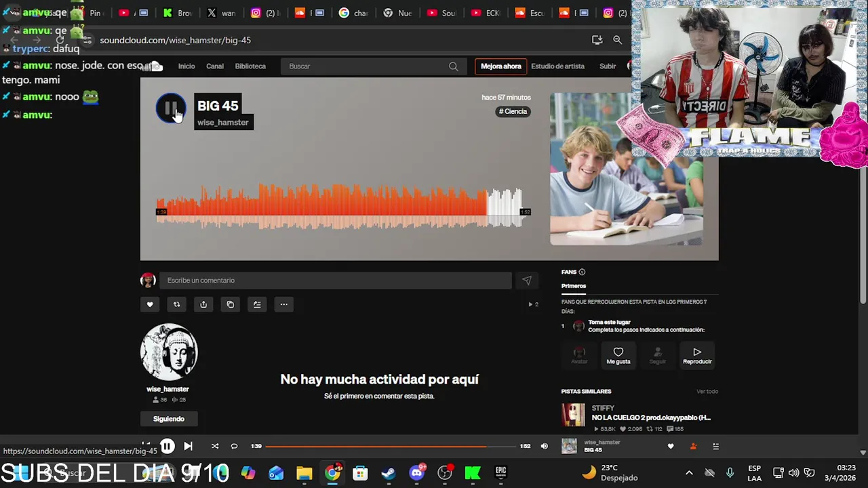Switch to the Google 'cha' browser tab
Viewport: 868px width, 488px height.
click(353, 13)
